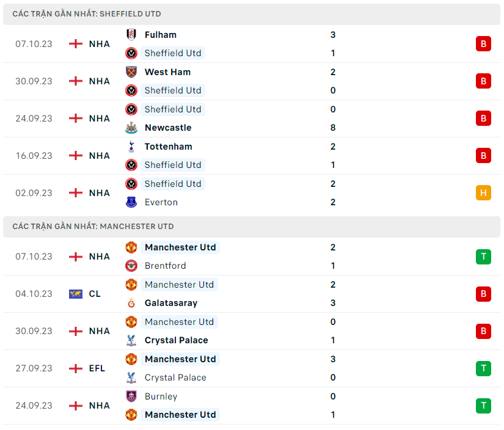504x430 pixels.
Task: Click the West Ham club crest icon
Action: (x=131, y=72)
